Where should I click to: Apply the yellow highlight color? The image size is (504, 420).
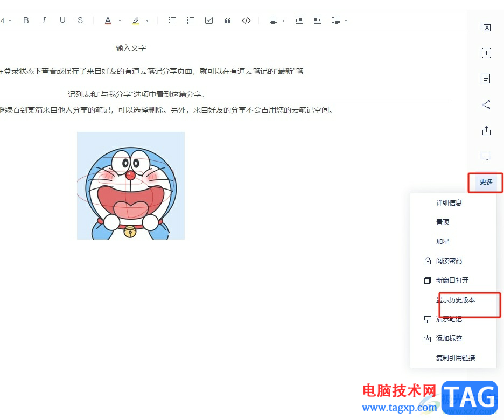tap(136, 20)
